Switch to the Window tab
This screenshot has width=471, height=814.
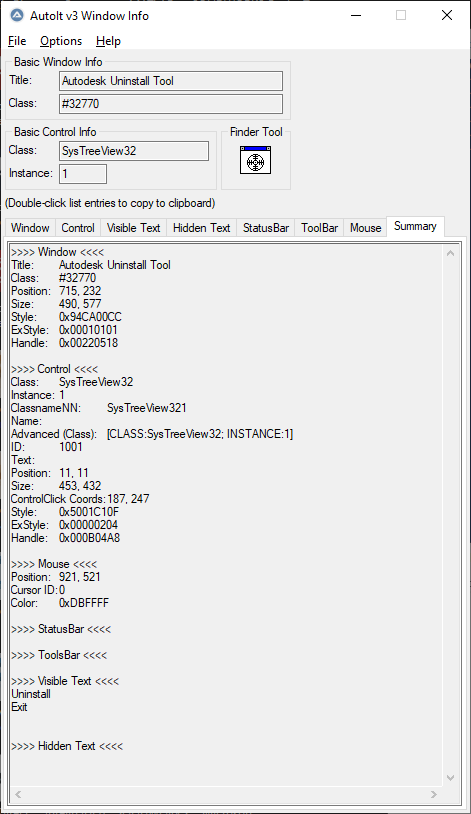pos(30,228)
